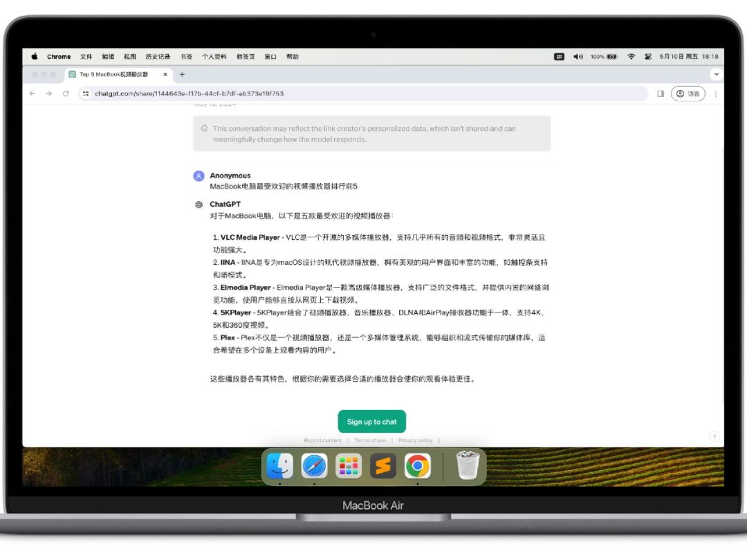Click the Wi-Fi icon in menu bar
The width and height of the screenshot is (747, 560).
tap(631, 57)
